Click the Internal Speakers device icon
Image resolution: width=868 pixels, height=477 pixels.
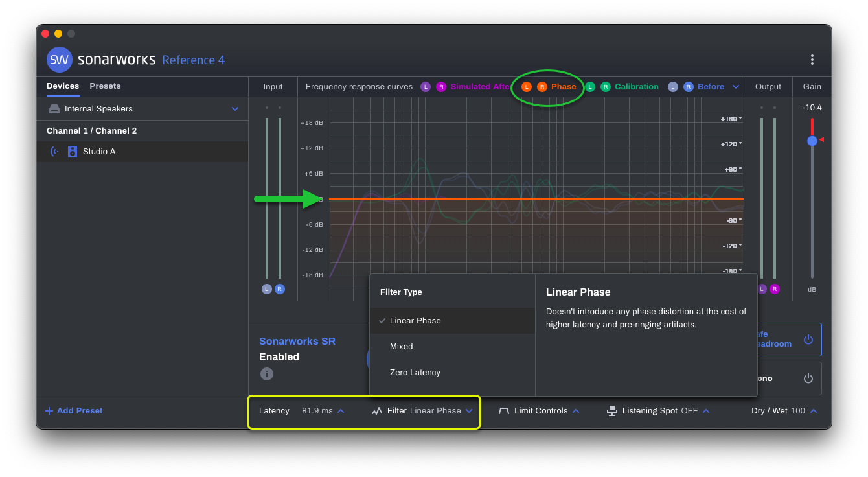54,109
